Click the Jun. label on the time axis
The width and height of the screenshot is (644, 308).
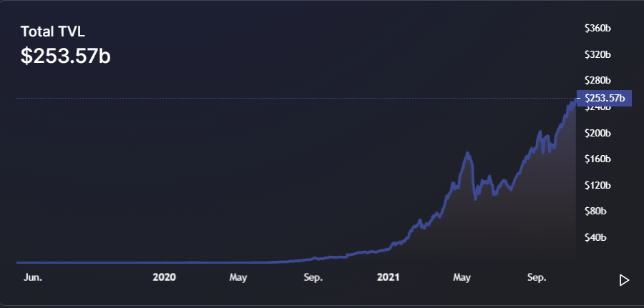click(33, 277)
